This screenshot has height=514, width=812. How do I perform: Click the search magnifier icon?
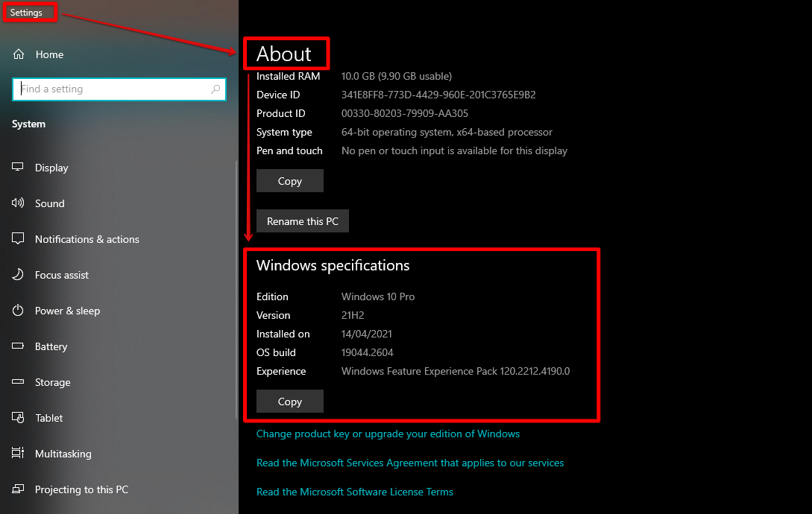pos(215,89)
